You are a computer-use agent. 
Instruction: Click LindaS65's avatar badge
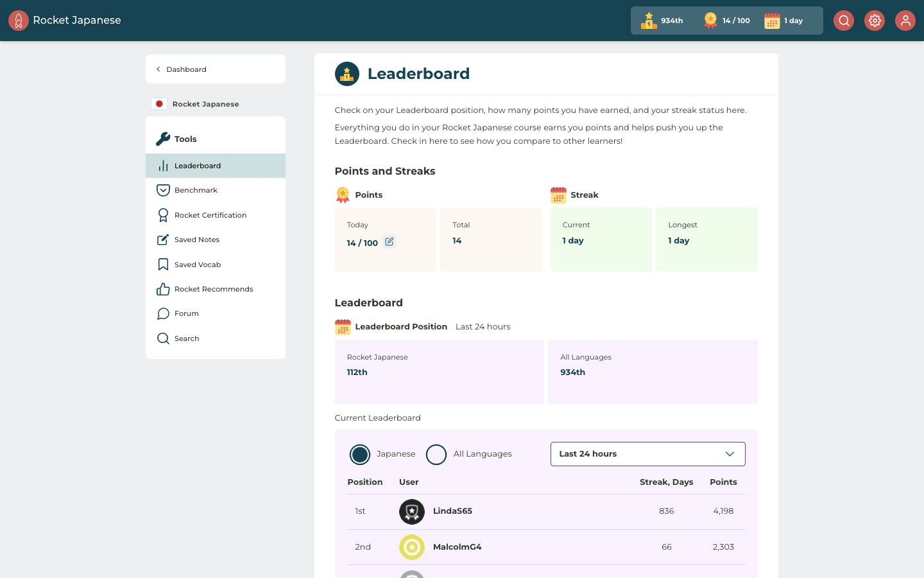tap(412, 512)
